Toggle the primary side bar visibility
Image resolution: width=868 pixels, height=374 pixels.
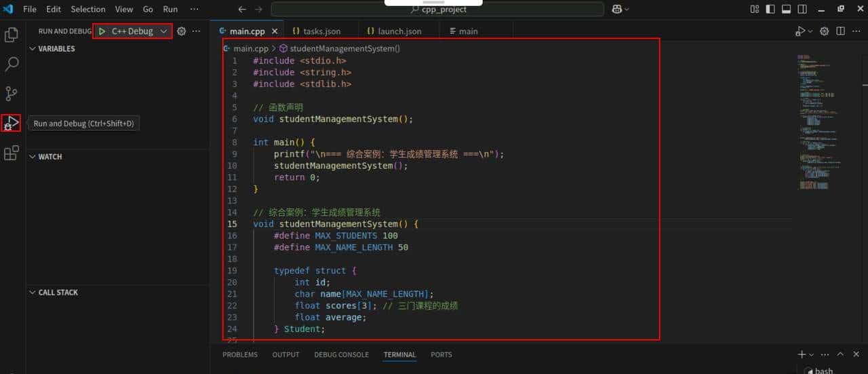770,10
